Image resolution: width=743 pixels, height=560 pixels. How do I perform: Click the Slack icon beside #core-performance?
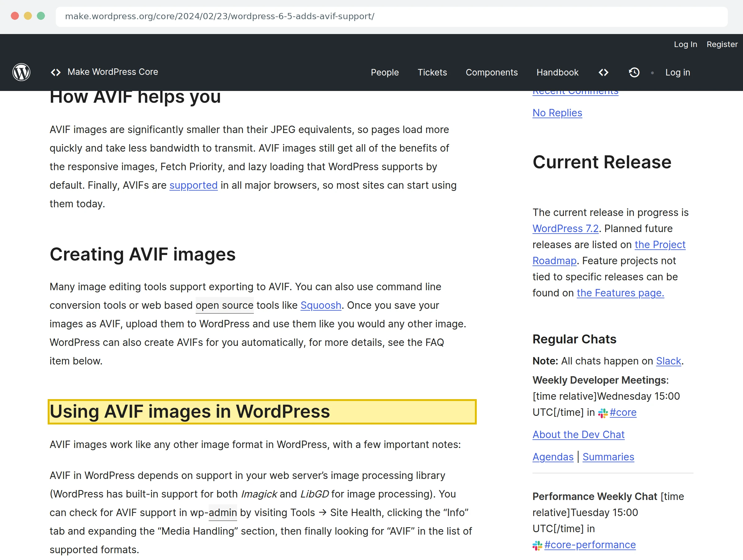tap(537, 545)
